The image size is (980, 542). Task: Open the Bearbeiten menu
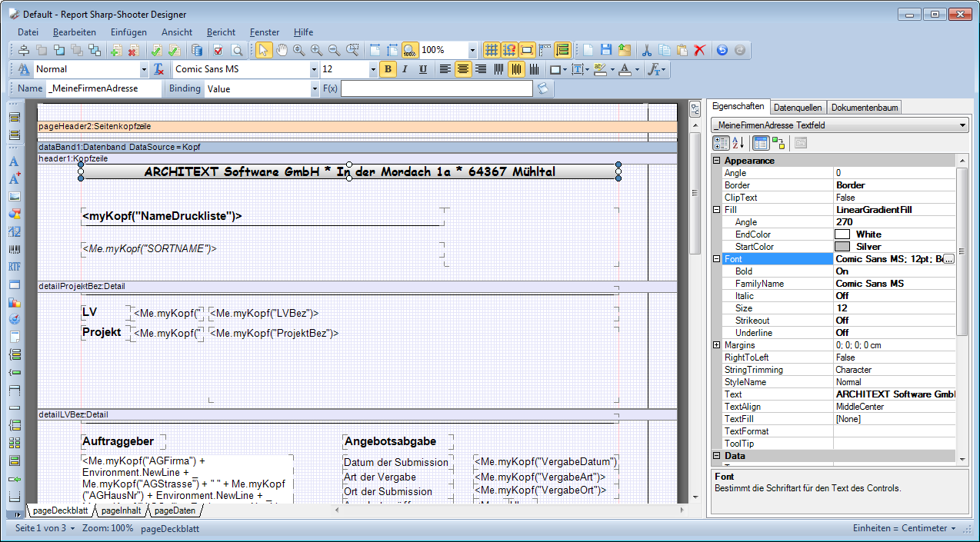click(x=75, y=32)
